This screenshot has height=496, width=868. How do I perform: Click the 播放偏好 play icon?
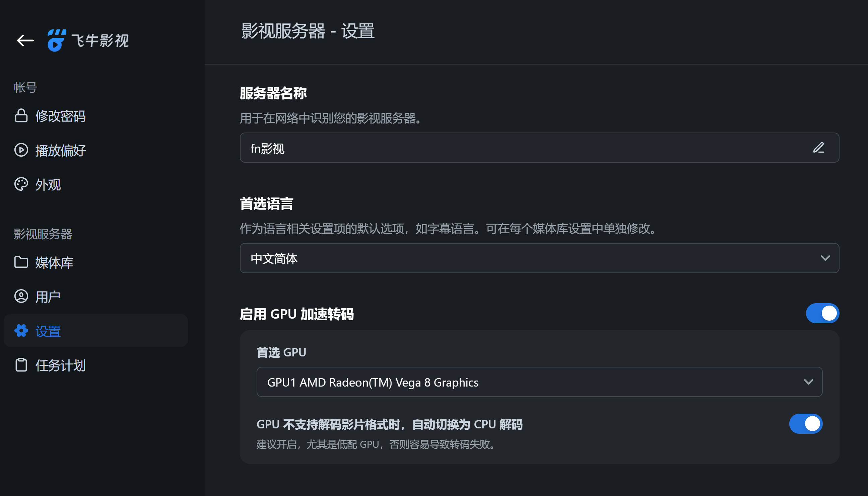point(21,150)
